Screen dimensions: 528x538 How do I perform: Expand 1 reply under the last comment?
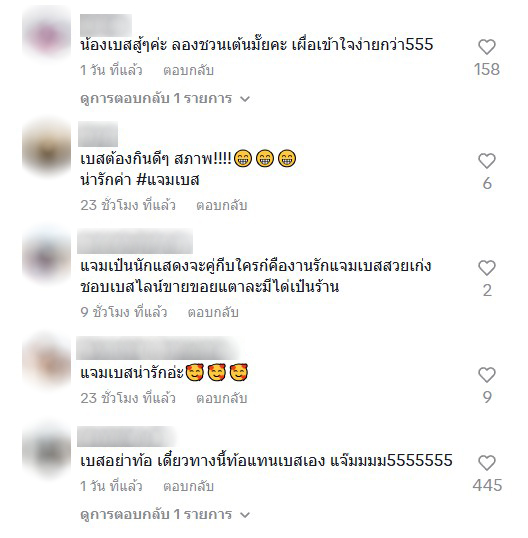tap(165, 514)
